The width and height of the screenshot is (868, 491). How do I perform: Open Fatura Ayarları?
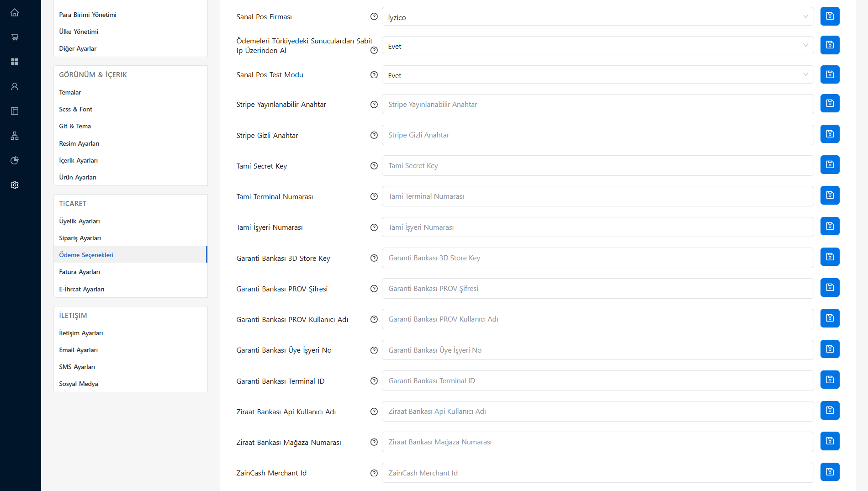tap(79, 272)
